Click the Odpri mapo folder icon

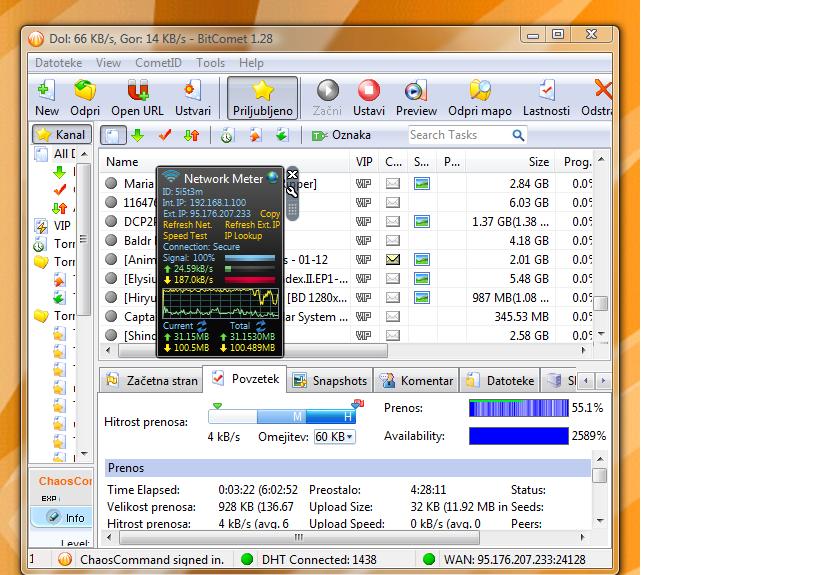(479, 91)
